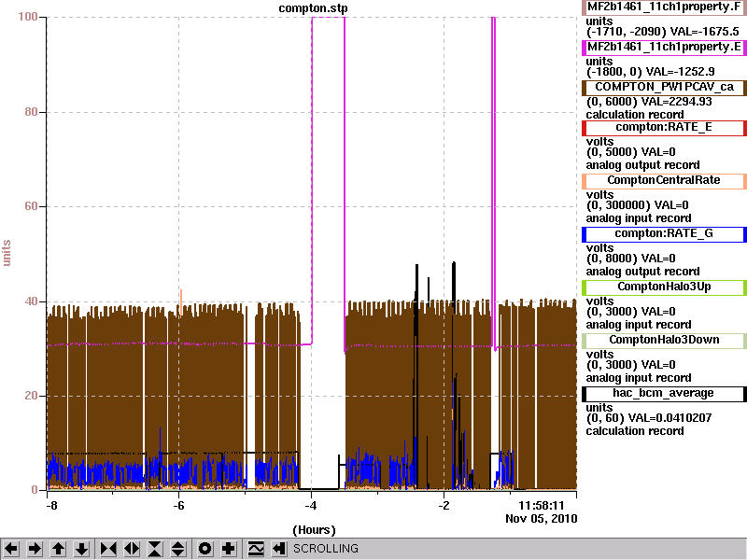This screenshot has width=747, height=560.
Task: Pan the plot left with the left arrow
Action: click(11, 549)
